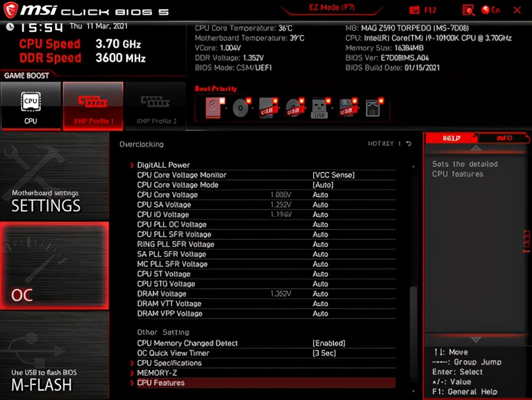Enable XMP Profile 2

[x=155, y=105]
